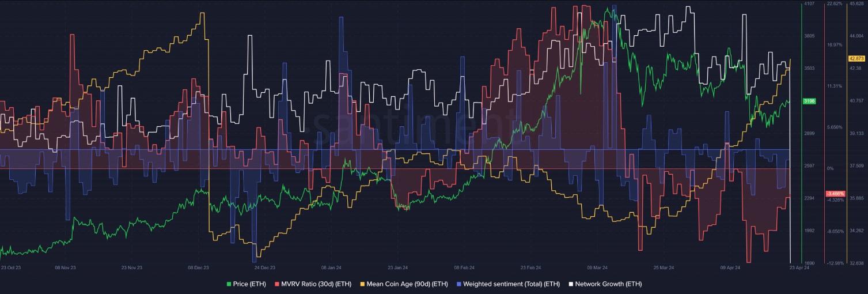Click the 0% MVRV axis label
Image resolution: width=868 pixels, height=294 pixels.
(x=831, y=168)
